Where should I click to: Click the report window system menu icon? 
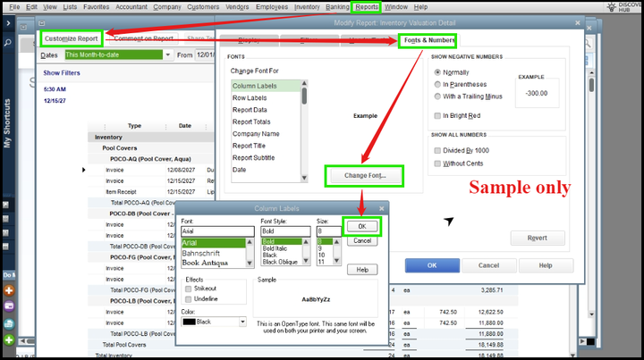pyautogui.click(x=42, y=23)
